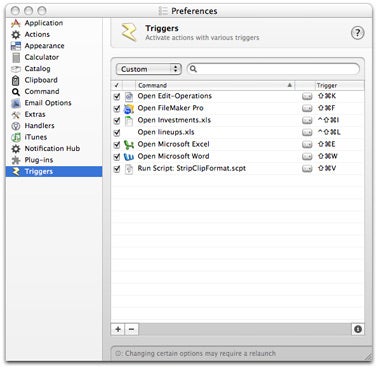
Task: Open the Application preferences pane icon
Action: point(16,23)
